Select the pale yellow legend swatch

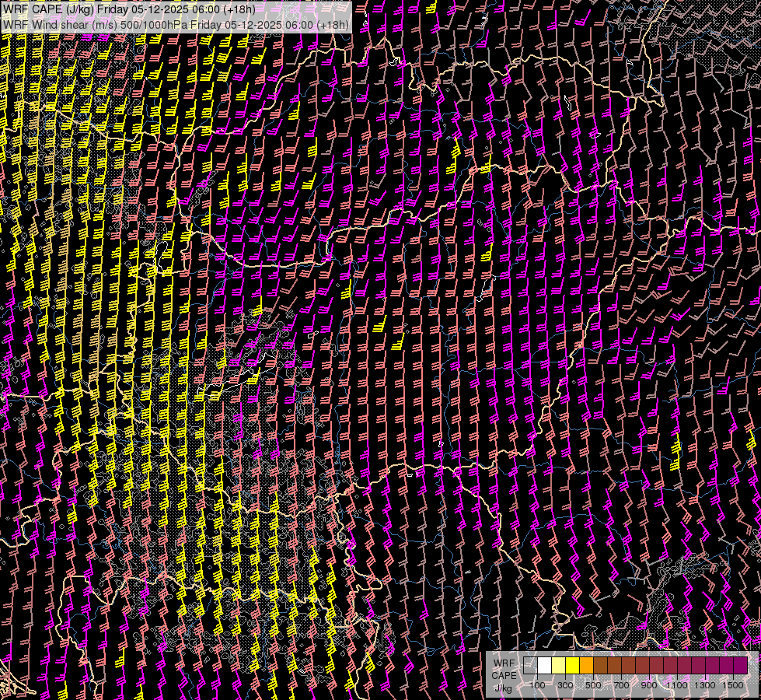pyautogui.click(x=559, y=665)
